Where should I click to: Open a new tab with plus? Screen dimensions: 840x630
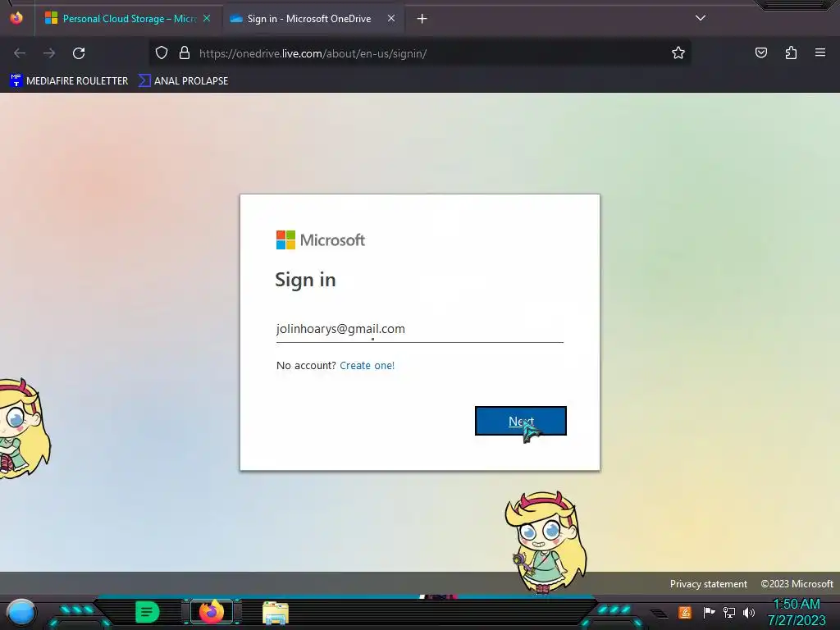(x=422, y=19)
